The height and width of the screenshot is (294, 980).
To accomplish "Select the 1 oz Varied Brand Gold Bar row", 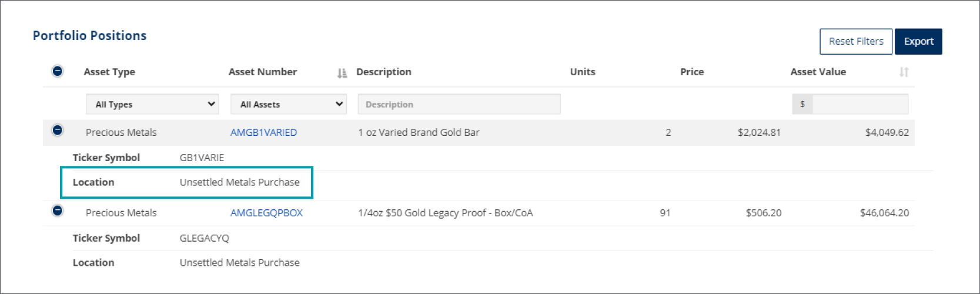I will [419, 132].
